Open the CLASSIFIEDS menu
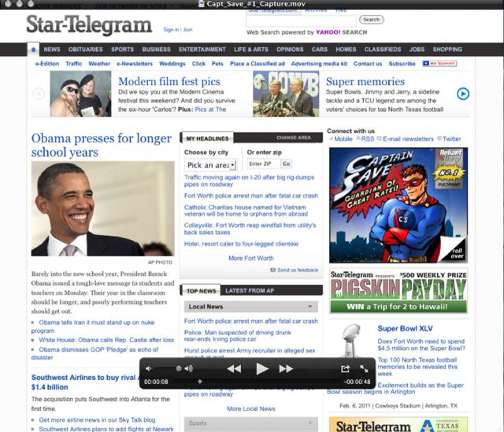504x432 pixels. [383, 50]
